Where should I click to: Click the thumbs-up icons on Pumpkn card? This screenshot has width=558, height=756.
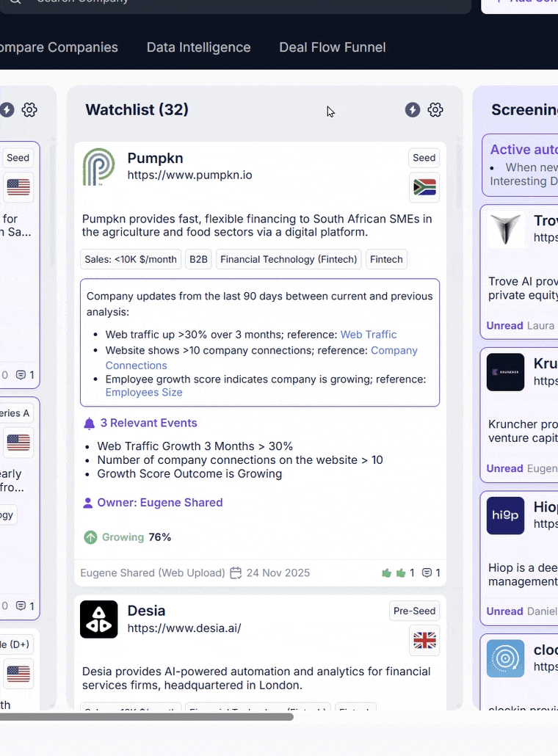(x=394, y=573)
